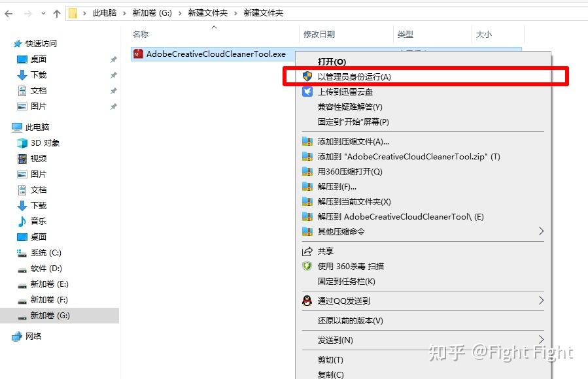The width and height of the screenshot is (588, 379).
Task: Click the 360杀毒 green shield scan icon
Action: (308, 265)
